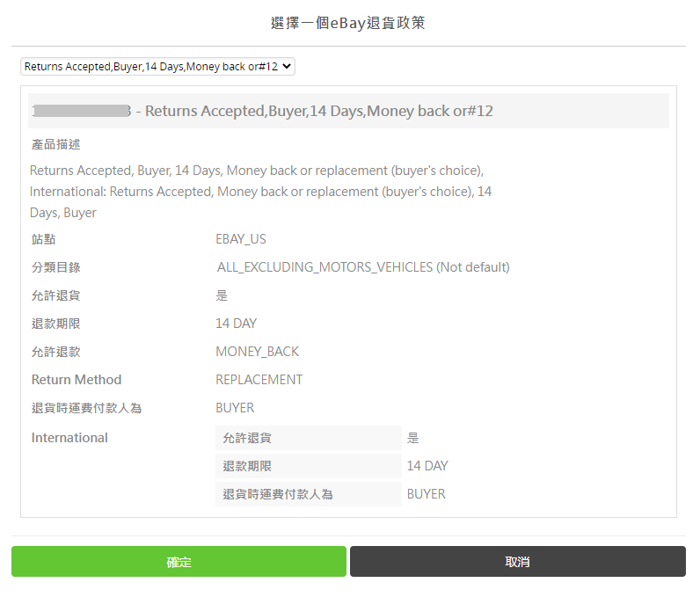Click the BUYER value beside top-level 退貨時運費付款人為
This screenshot has height=597, width=700.
pyautogui.click(x=235, y=408)
